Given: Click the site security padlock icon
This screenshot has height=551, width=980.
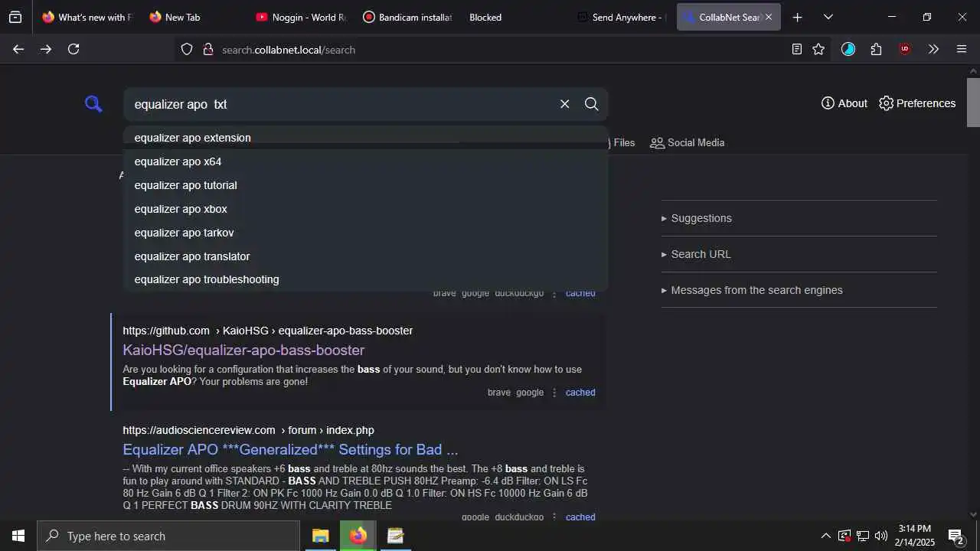Looking at the screenshot, I should (x=207, y=49).
